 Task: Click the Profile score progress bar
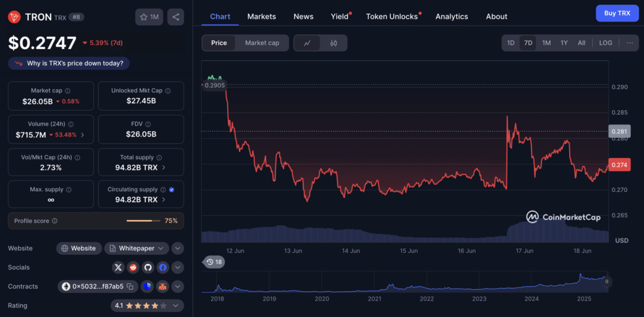pos(144,221)
